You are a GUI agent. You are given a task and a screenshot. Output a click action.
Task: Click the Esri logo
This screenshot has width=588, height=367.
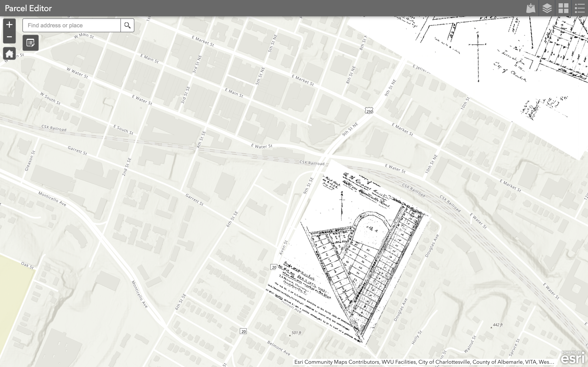(x=572, y=357)
